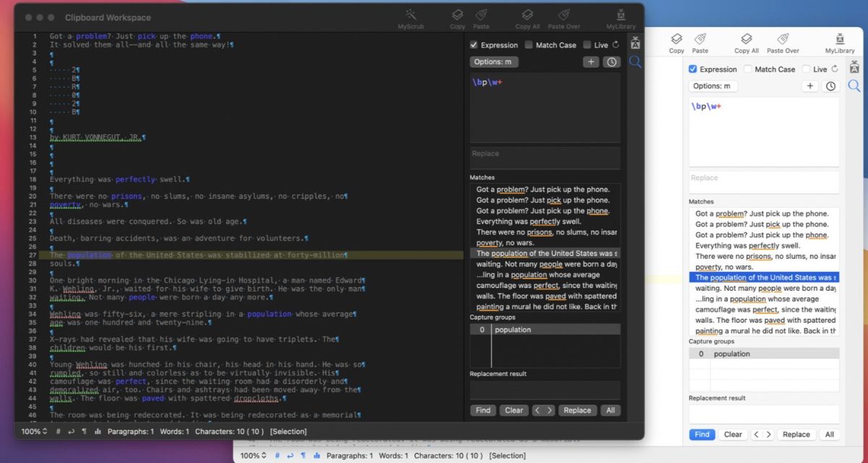This screenshot has height=463, width=868.
Task: Select the magnifier search icon in the dark sidebar
Action: click(x=635, y=62)
